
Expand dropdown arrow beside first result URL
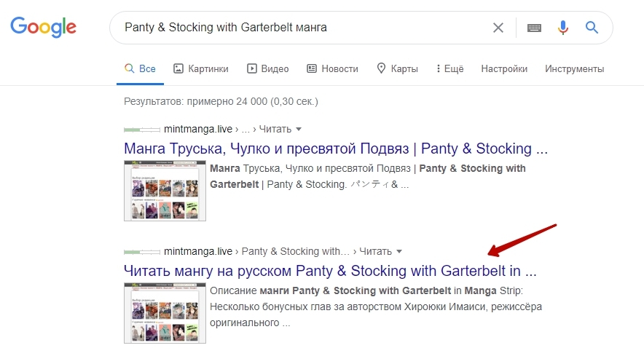coord(299,129)
